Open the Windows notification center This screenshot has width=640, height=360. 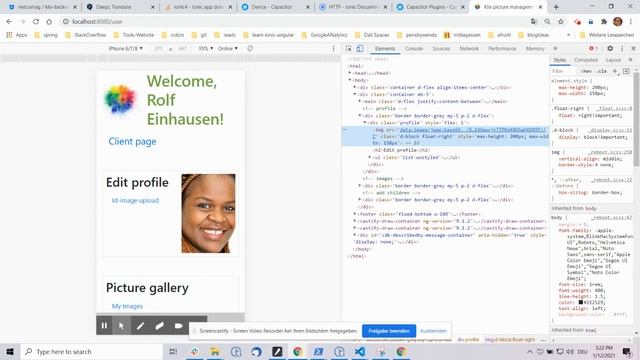627,351
